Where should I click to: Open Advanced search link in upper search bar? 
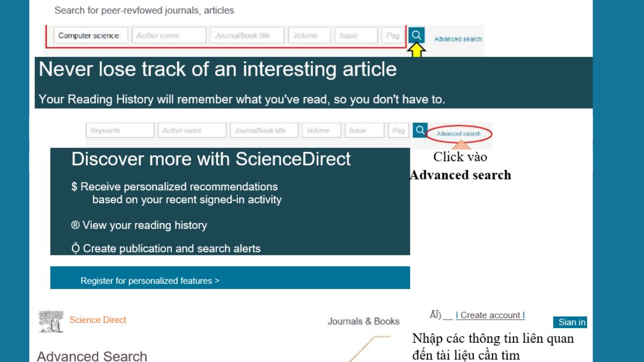(x=458, y=39)
